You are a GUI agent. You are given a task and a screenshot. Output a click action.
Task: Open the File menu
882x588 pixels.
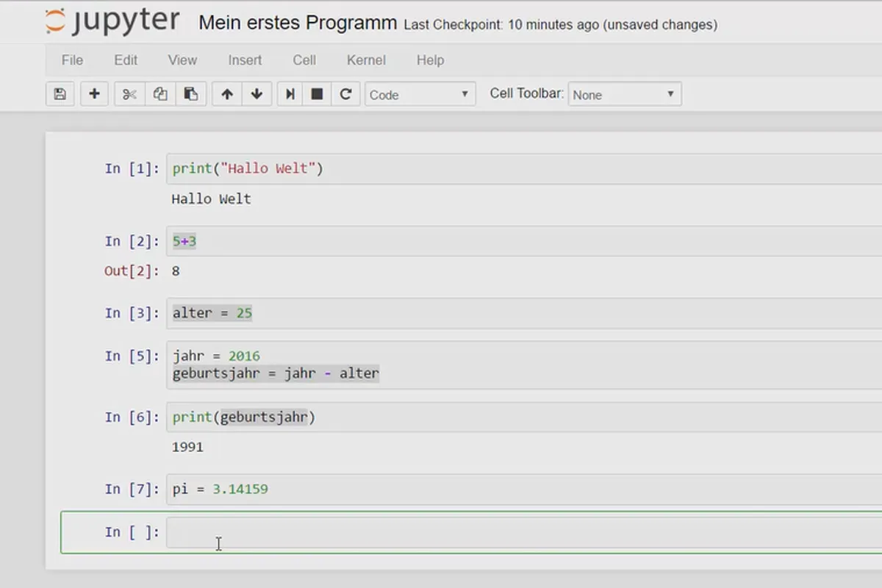(x=72, y=60)
